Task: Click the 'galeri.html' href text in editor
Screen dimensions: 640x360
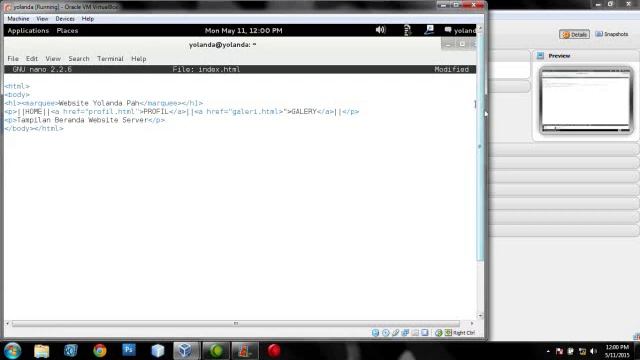Action: click(257, 112)
